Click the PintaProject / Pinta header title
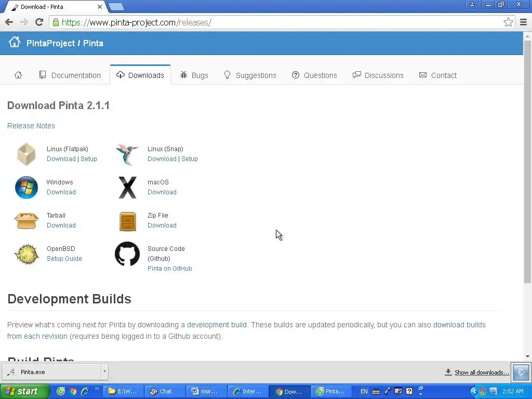532x399 pixels. point(65,44)
